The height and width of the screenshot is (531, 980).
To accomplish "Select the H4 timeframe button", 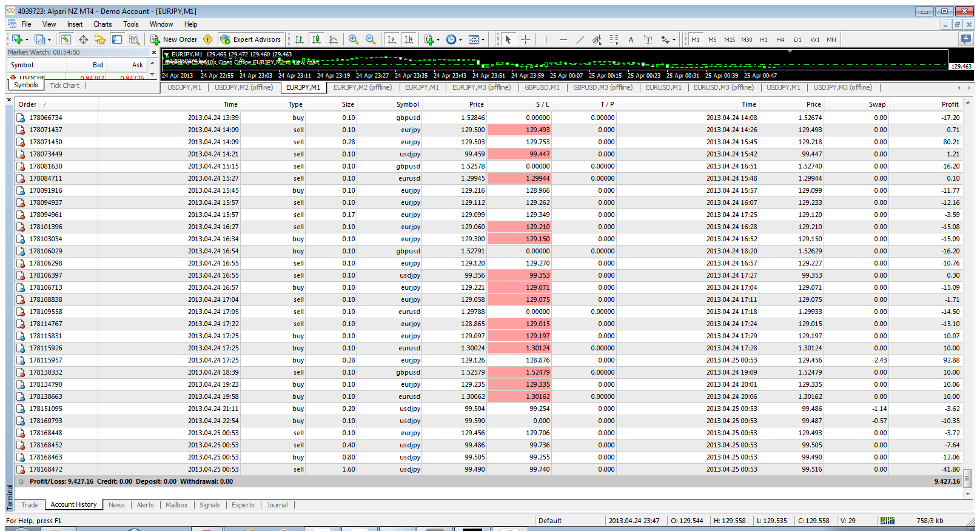I will coord(780,39).
